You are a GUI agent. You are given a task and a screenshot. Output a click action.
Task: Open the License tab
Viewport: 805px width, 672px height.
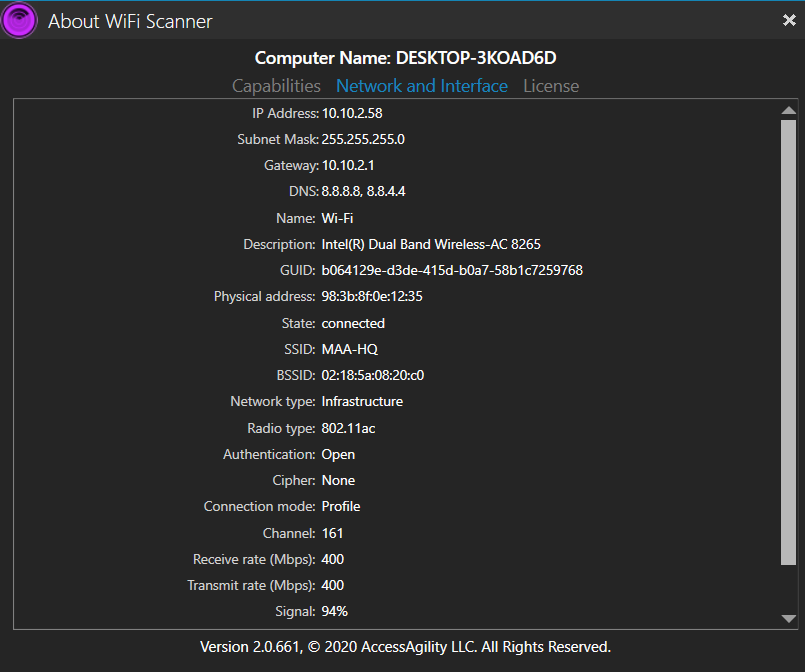[551, 86]
